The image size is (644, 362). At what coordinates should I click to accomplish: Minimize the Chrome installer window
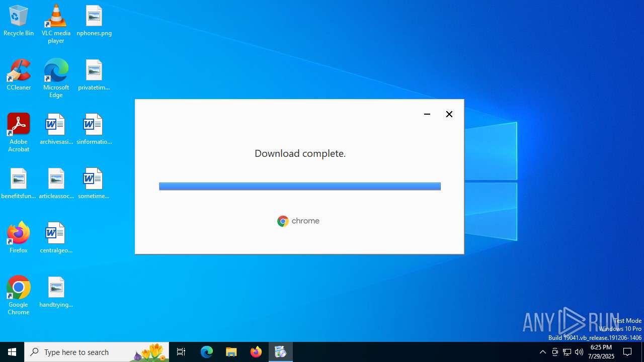click(427, 114)
